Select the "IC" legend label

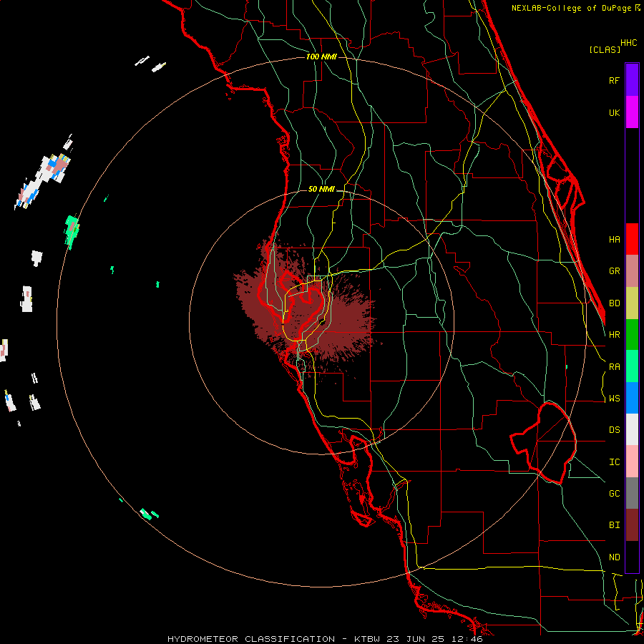[x=614, y=462]
